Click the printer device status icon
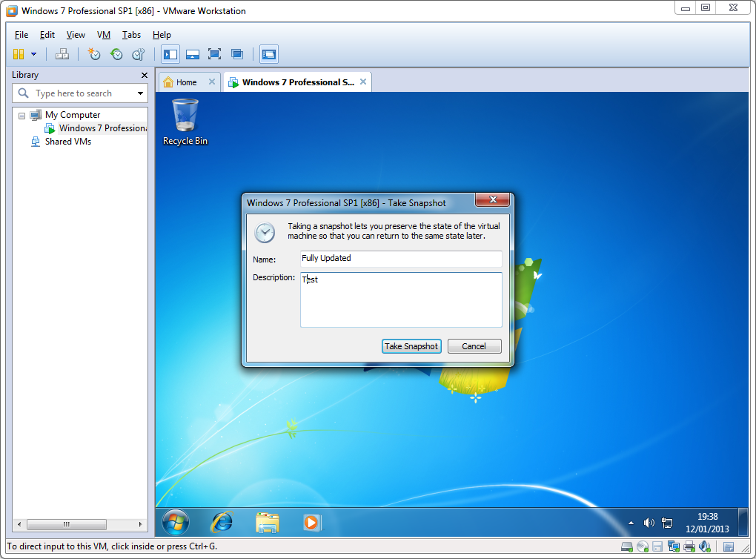The height and width of the screenshot is (559, 756). click(689, 547)
